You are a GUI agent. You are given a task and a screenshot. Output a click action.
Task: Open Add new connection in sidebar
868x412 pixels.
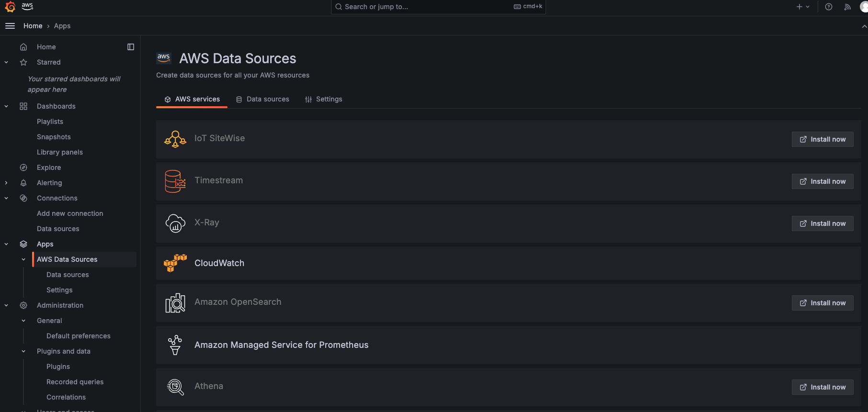70,213
